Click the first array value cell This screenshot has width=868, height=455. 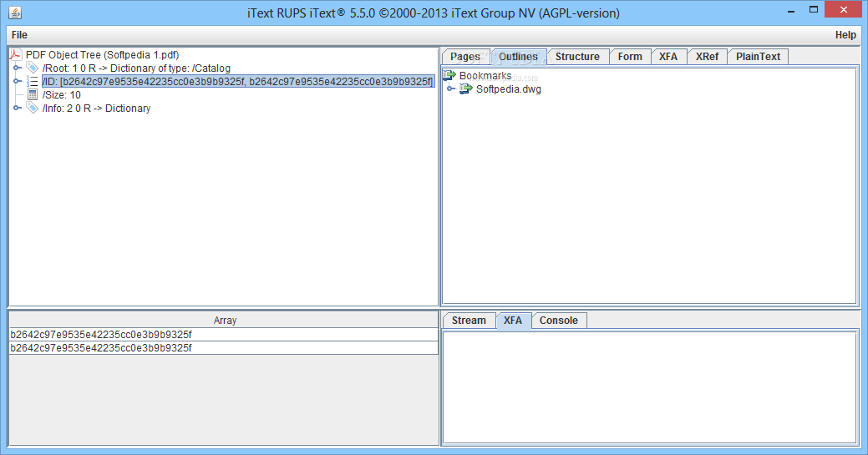pyautogui.click(x=224, y=334)
